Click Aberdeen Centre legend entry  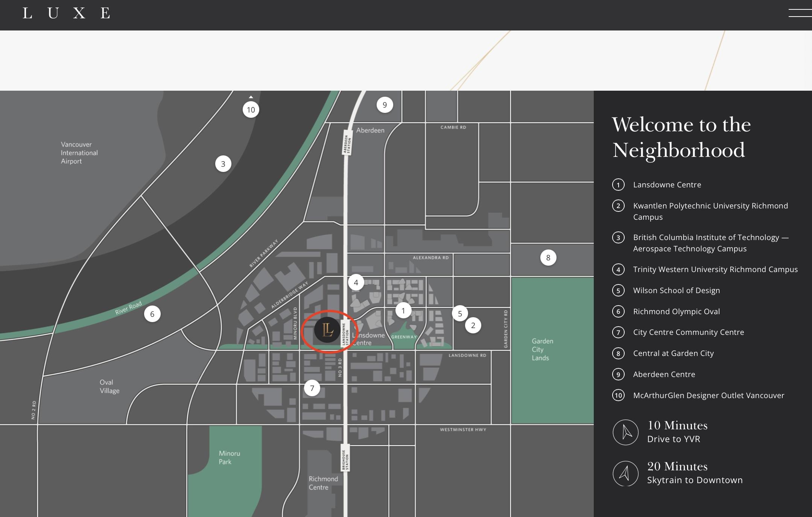click(664, 374)
